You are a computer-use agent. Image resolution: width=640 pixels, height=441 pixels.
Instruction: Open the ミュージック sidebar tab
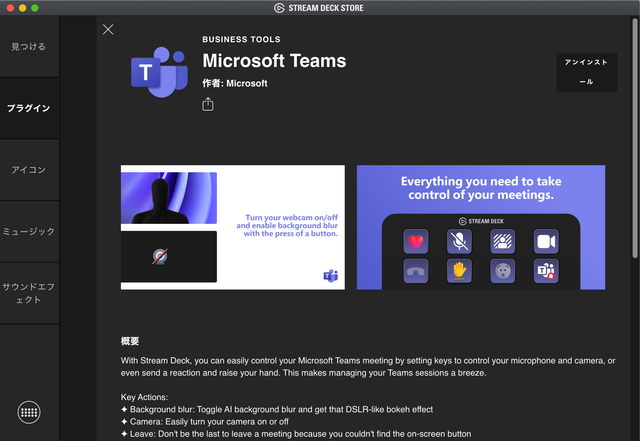pyautogui.click(x=29, y=232)
